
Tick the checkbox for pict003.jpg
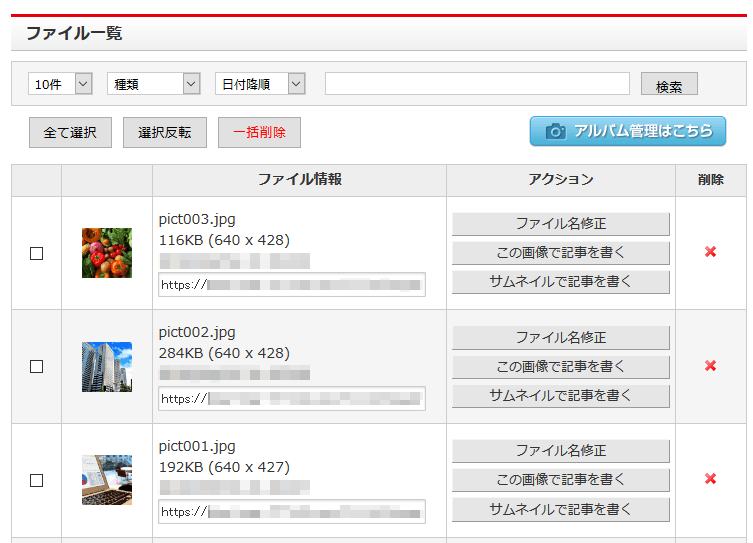click(x=36, y=253)
